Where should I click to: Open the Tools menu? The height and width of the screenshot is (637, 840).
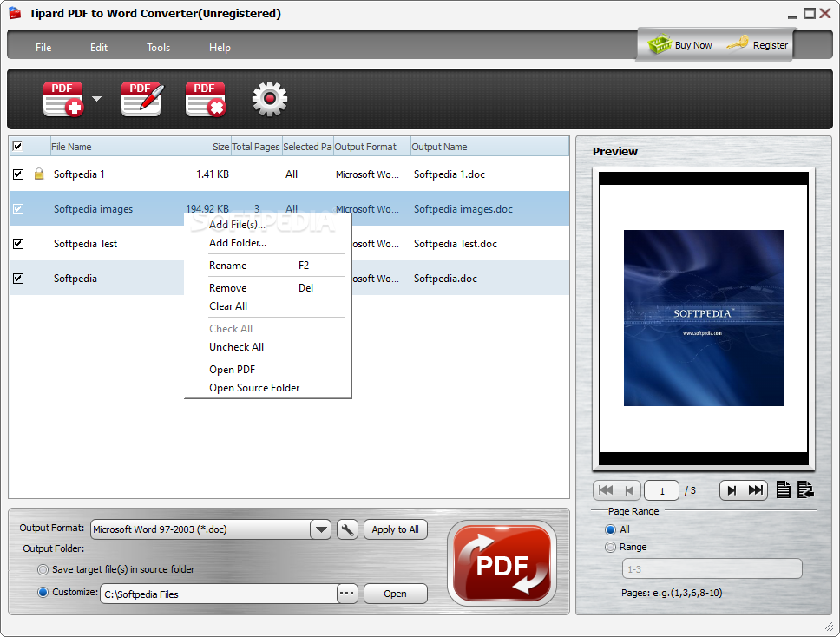pyautogui.click(x=158, y=48)
